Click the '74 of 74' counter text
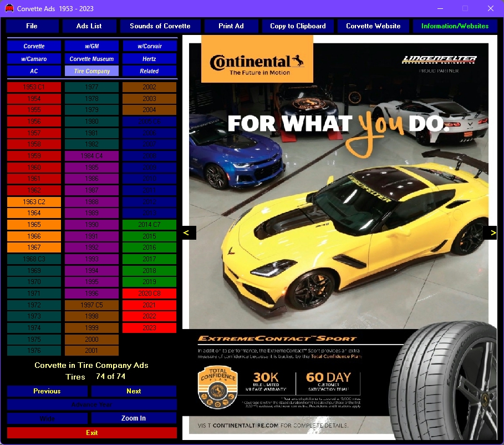The height and width of the screenshot is (445, 504). click(110, 376)
